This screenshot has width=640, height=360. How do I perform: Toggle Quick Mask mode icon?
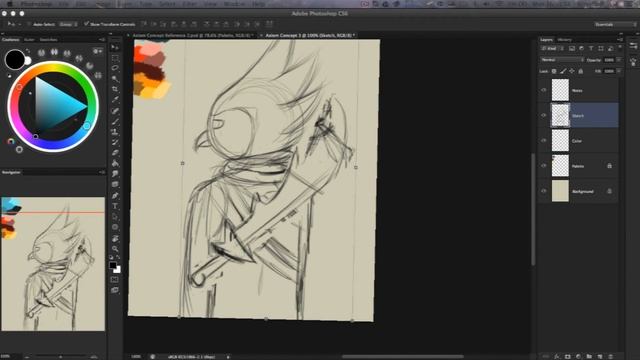click(x=115, y=280)
